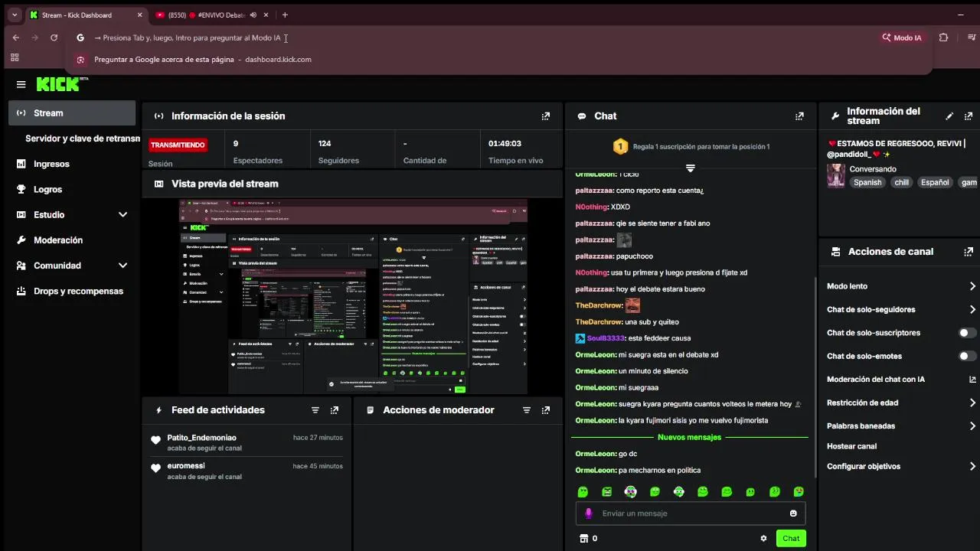Click the Spanish stream tag
The width and height of the screenshot is (980, 551).
pos(867,183)
